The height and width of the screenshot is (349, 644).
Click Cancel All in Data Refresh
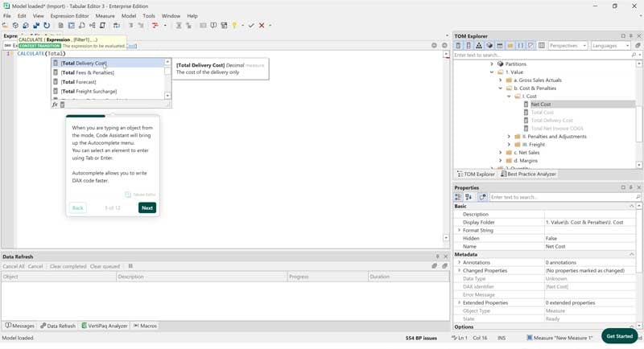coord(14,266)
